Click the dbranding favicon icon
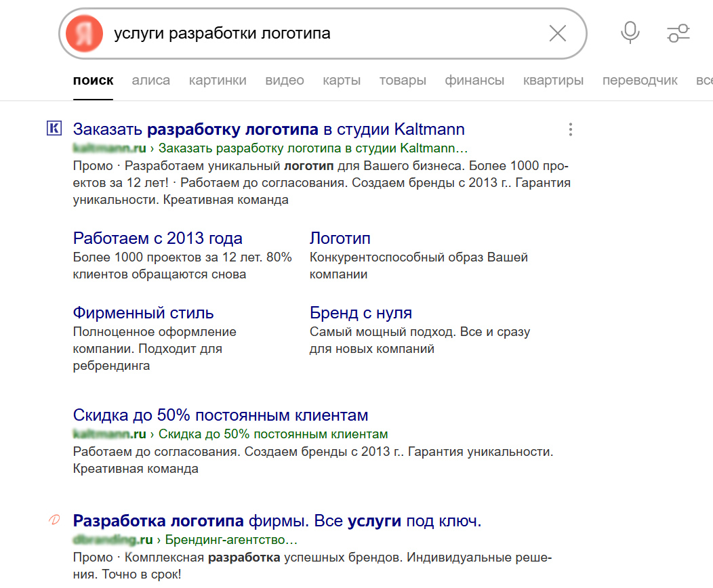713x588 pixels. pyautogui.click(x=54, y=520)
